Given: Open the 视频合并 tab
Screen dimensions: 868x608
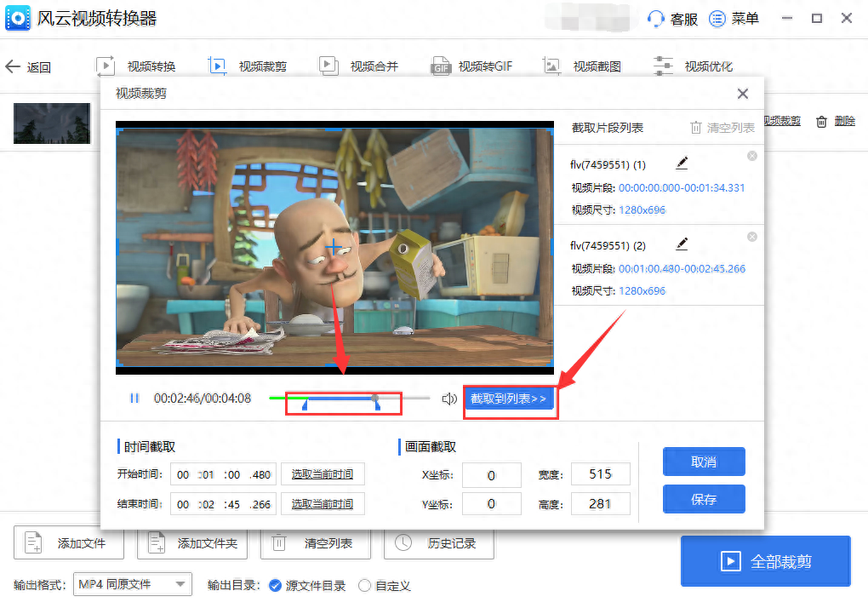Looking at the screenshot, I should (x=359, y=66).
